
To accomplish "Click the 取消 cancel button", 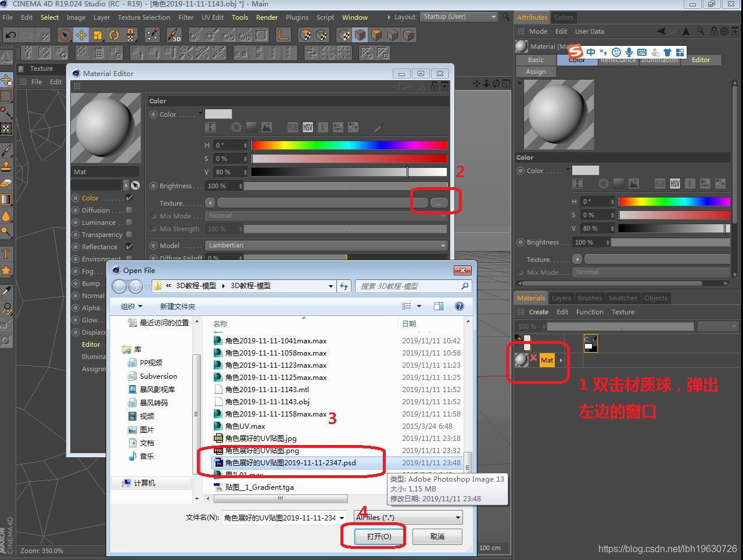I will coord(437,536).
